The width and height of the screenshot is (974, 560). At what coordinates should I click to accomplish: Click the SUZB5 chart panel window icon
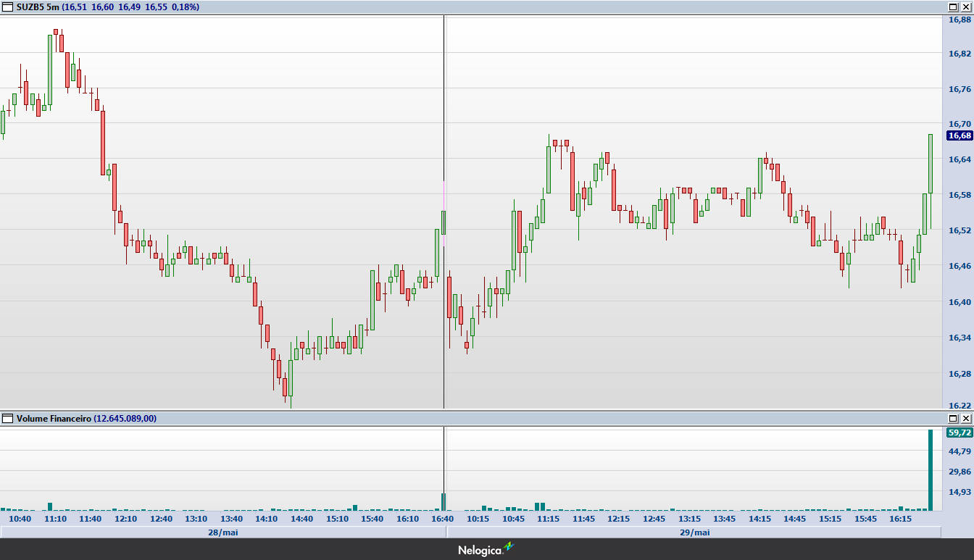click(x=8, y=7)
